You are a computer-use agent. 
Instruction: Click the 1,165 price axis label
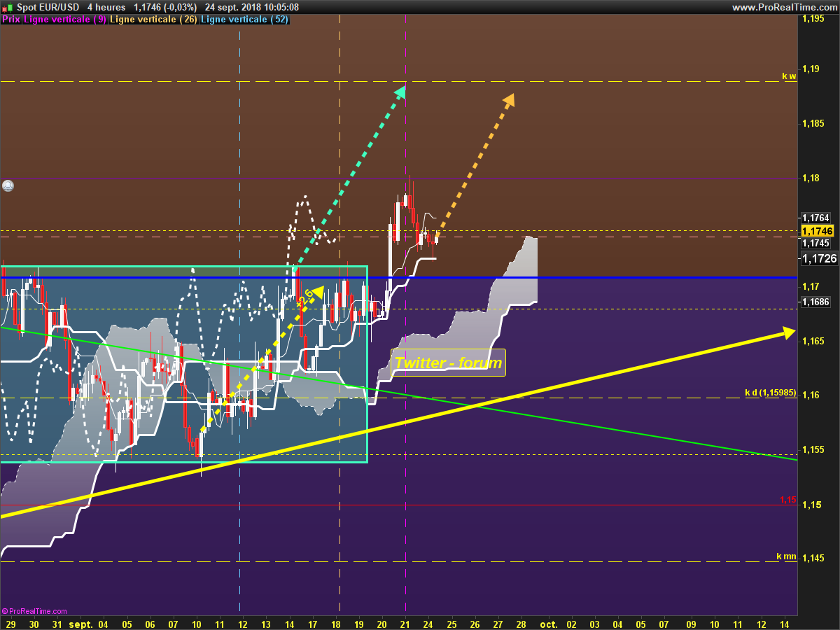(x=813, y=341)
